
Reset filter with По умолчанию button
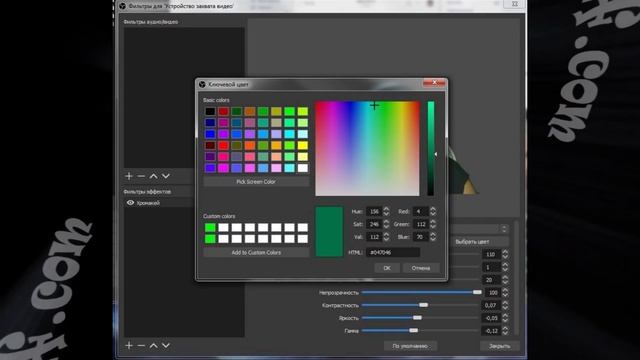tap(410, 346)
